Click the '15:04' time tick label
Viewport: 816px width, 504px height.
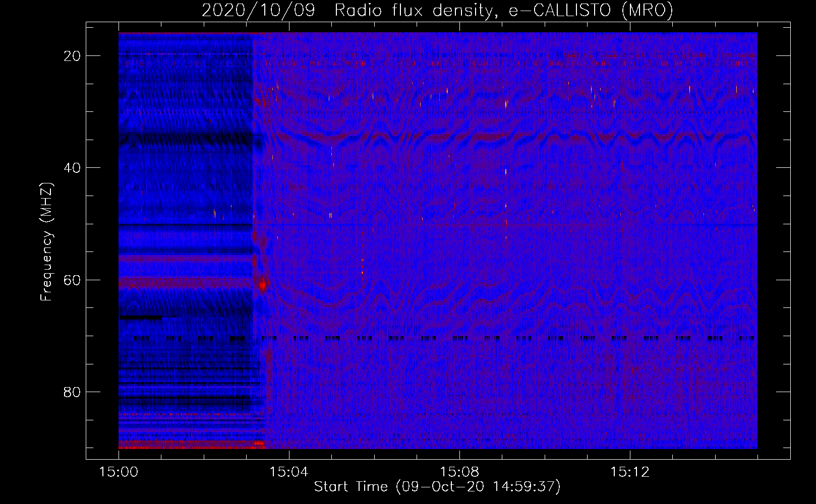point(288,472)
